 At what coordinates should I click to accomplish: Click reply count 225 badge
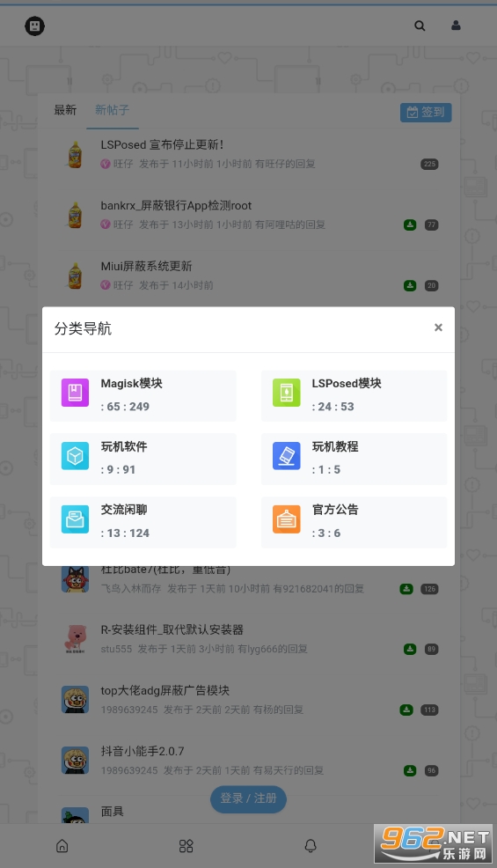[x=429, y=164]
